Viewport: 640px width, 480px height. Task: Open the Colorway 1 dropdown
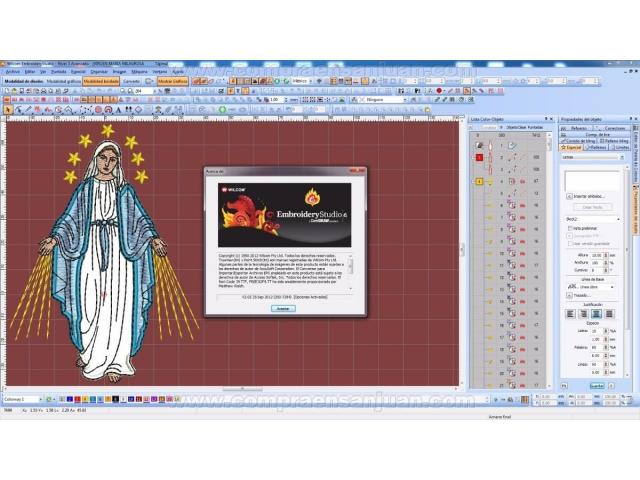pos(40,399)
